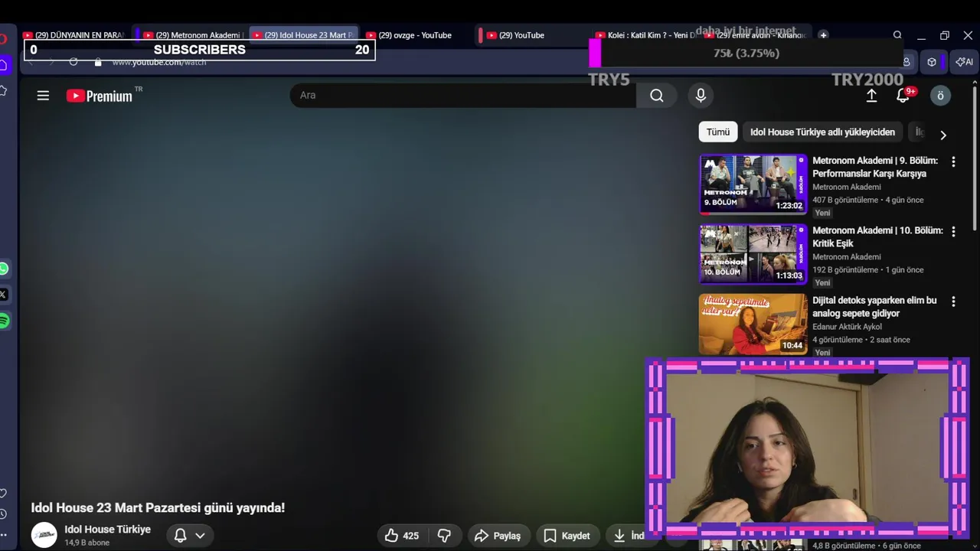
Task: Share the video via Paylaş button
Action: point(498,536)
